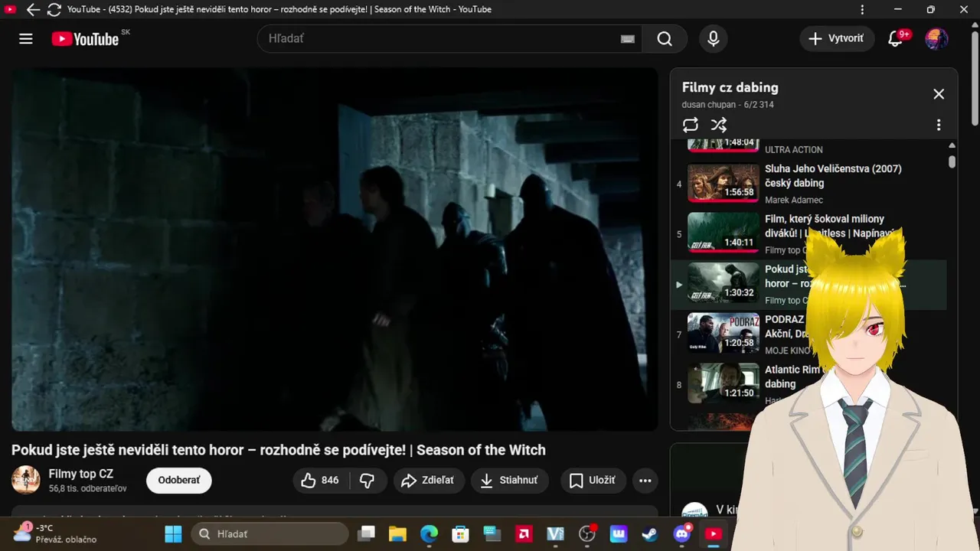Toggle shuffle playlist

point(719,125)
